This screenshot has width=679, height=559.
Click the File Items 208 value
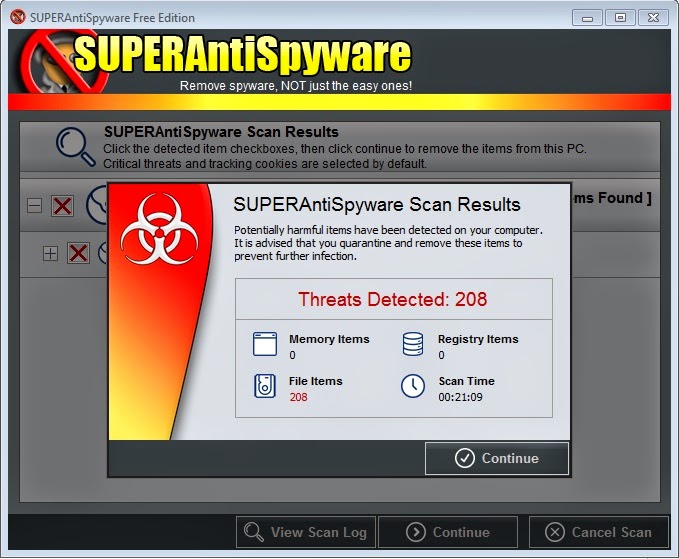pos(298,397)
